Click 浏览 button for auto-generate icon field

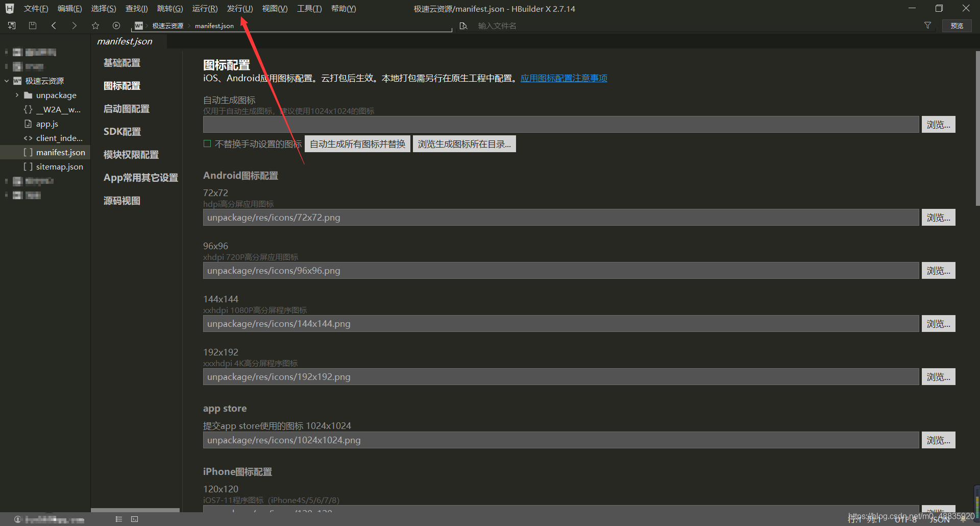point(938,125)
